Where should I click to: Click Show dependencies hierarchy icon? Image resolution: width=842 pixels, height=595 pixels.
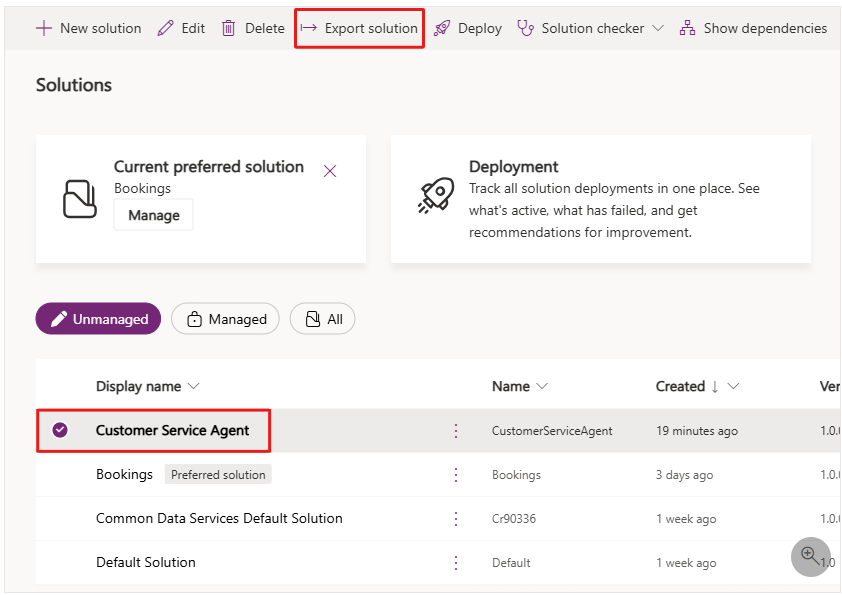(687, 28)
